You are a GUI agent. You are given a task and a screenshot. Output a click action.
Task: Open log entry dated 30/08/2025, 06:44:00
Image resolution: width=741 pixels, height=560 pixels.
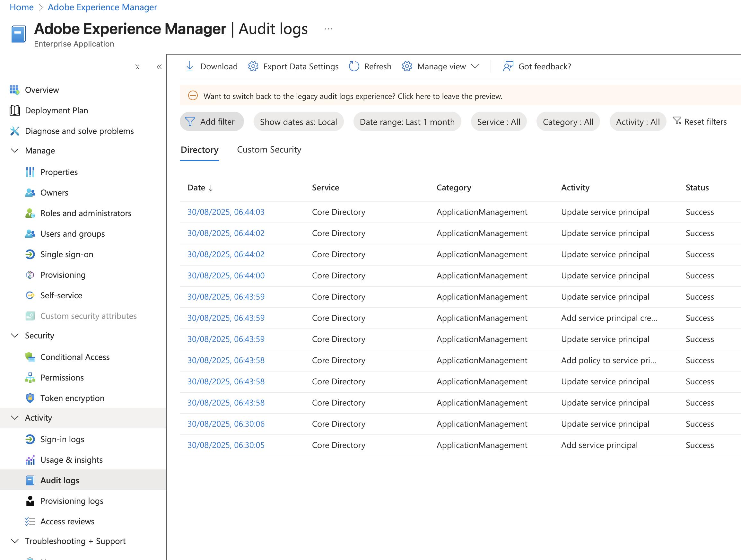pyautogui.click(x=226, y=276)
